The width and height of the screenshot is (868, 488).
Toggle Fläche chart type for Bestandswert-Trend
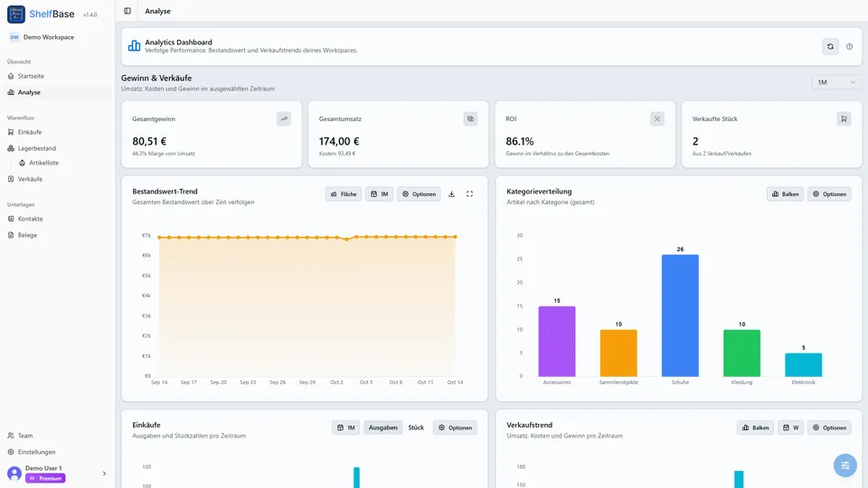344,194
